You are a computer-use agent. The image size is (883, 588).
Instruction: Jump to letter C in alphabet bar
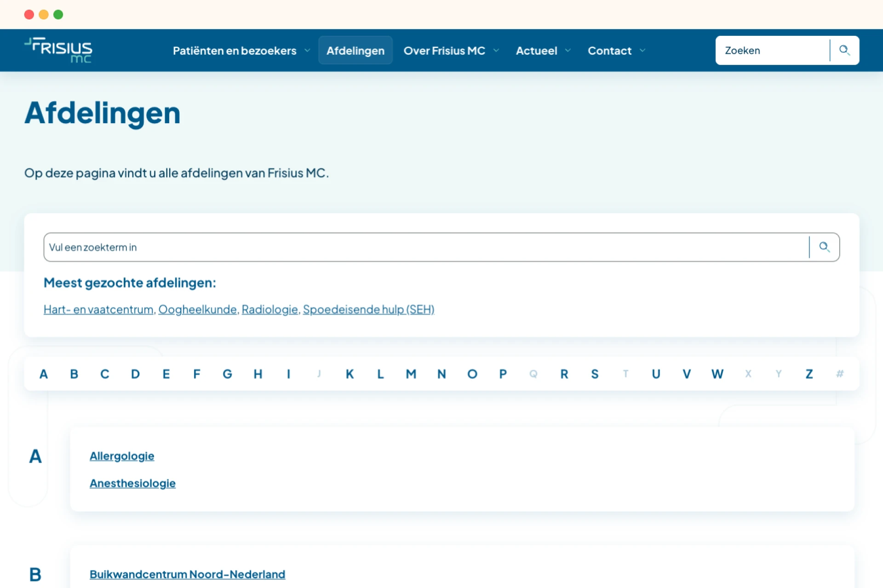pyautogui.click(x=105, y=374)
